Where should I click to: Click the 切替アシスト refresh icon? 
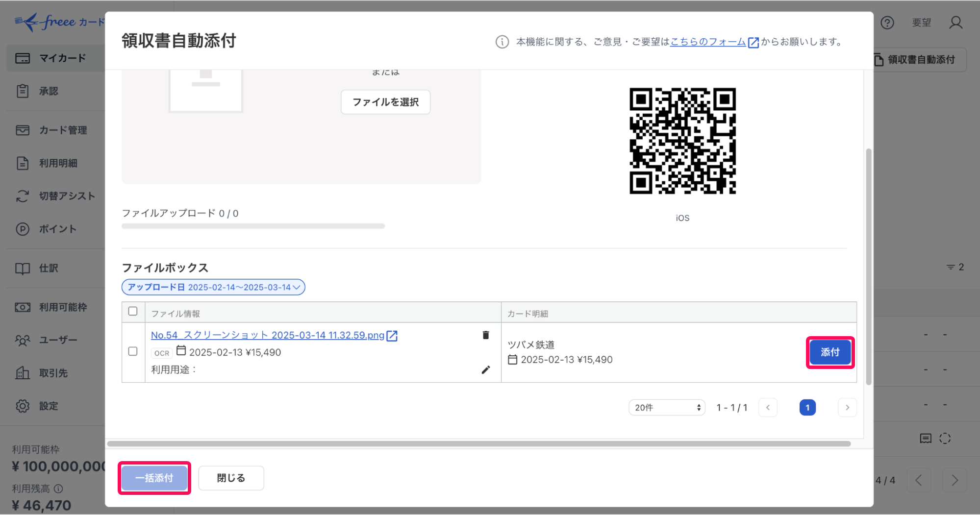pos(23,196)
